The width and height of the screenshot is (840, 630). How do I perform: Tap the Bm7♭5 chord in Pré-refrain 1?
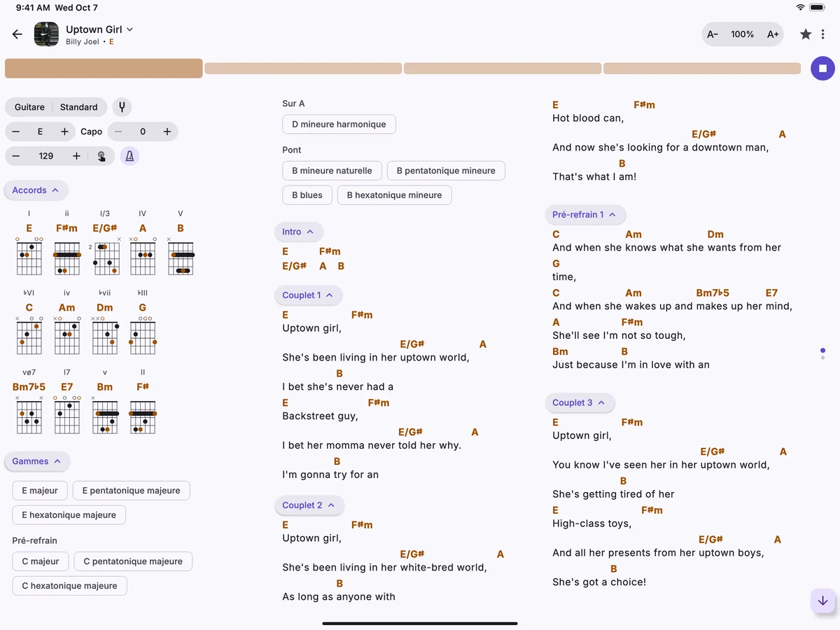pyautogui.click(x=713, y=293)
